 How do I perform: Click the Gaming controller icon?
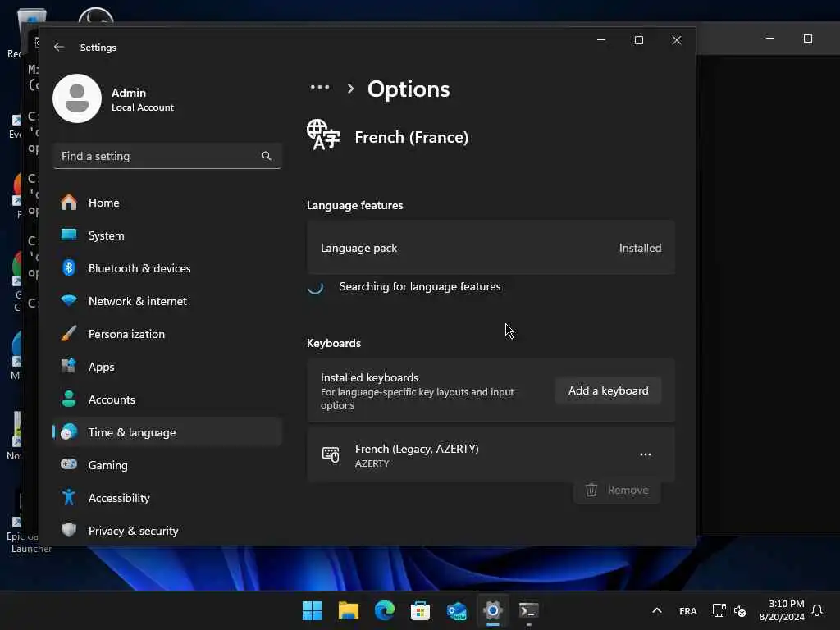pyautogui.click(x=69, y=464)
